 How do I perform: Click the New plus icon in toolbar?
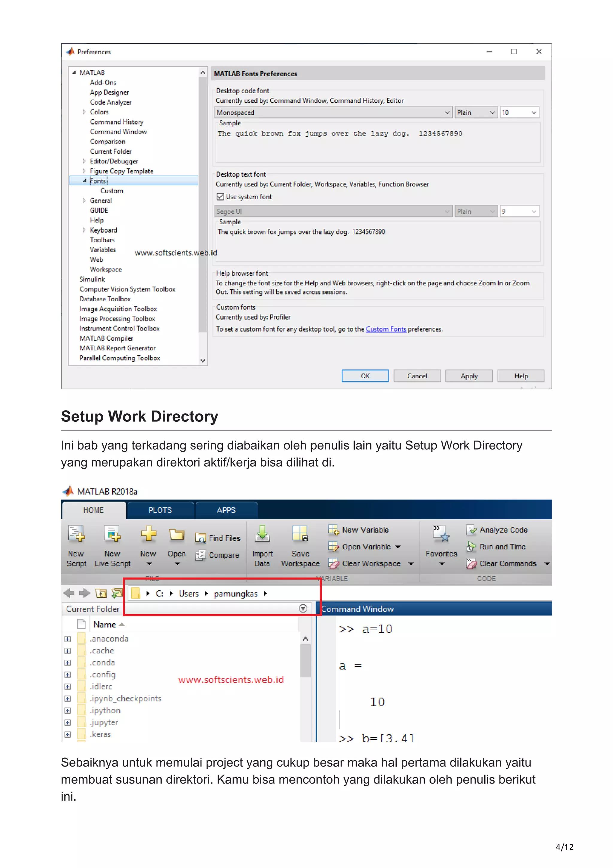coord(148,534)
